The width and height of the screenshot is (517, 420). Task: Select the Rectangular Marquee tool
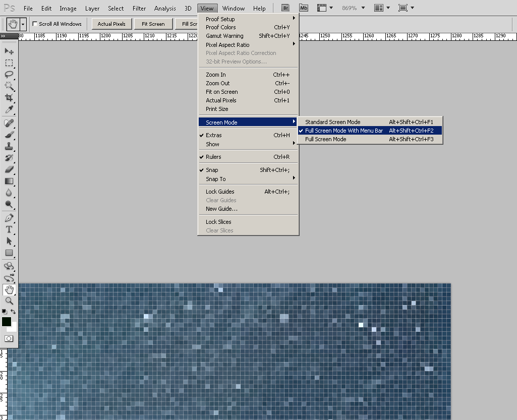click(9, 63)
